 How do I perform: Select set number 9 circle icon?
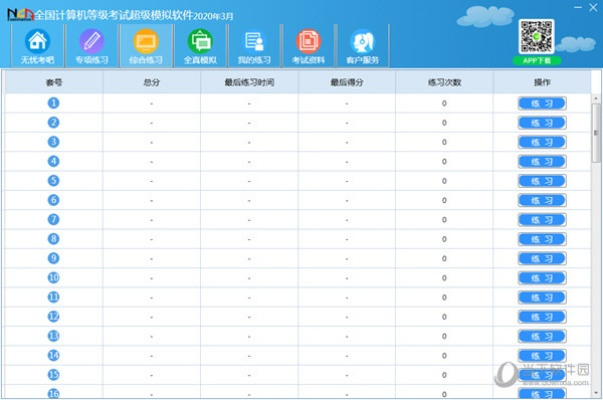click(x=53, y=258)
